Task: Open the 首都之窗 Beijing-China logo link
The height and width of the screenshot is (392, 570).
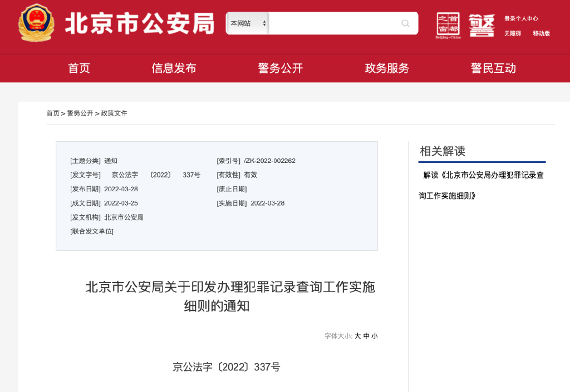Action: coord(449,23)
